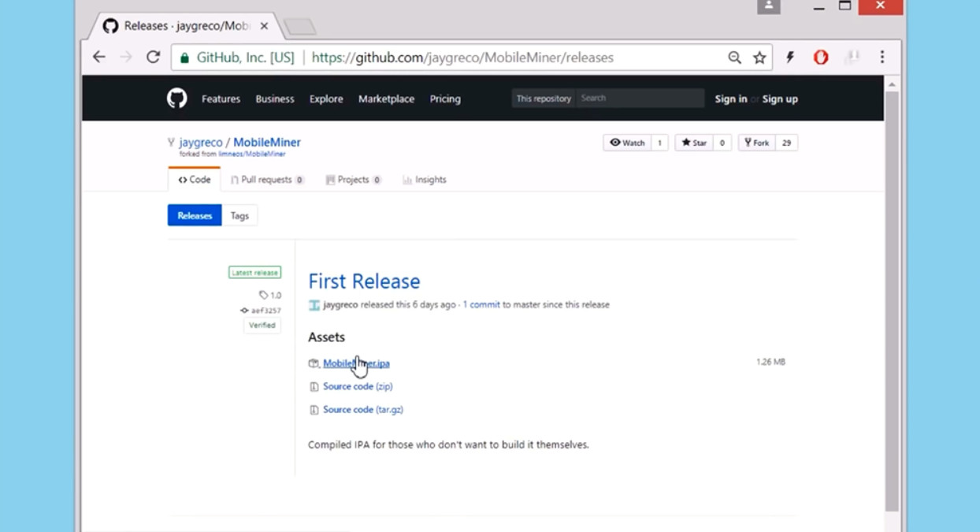Open the '1 commit' link
Image resolution: width=980 pixels, height=532 pixels.
[x=481, y=305]
